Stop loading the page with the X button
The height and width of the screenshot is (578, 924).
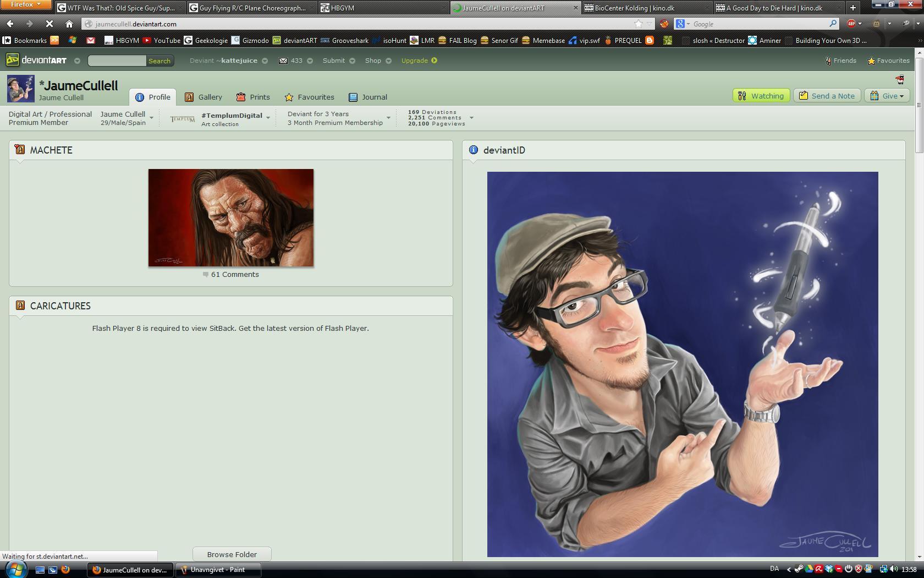point(49,24)
